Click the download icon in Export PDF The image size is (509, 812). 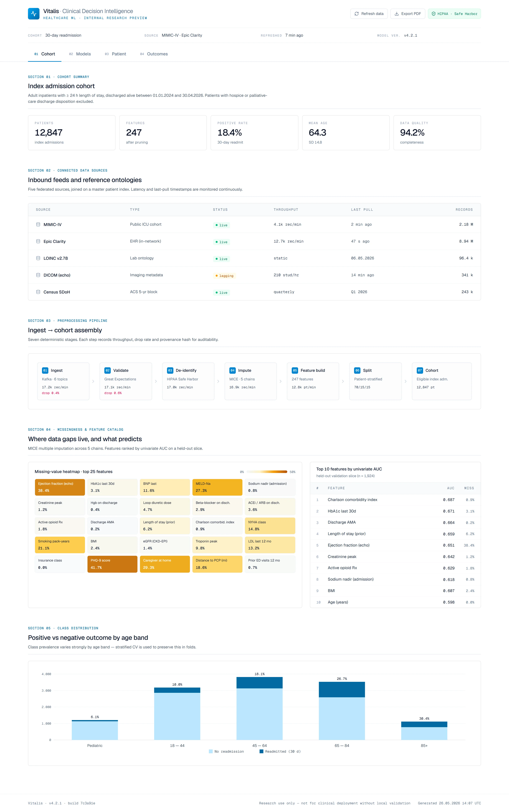(397, 14)
